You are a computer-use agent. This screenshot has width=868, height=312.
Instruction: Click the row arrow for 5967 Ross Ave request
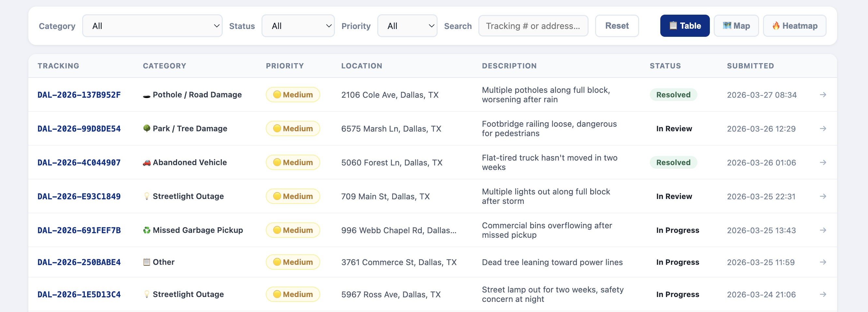tap(822, 294)
